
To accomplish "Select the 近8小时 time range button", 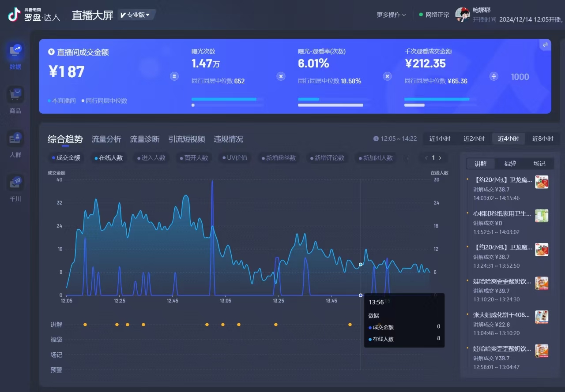I will coord(542,138).
